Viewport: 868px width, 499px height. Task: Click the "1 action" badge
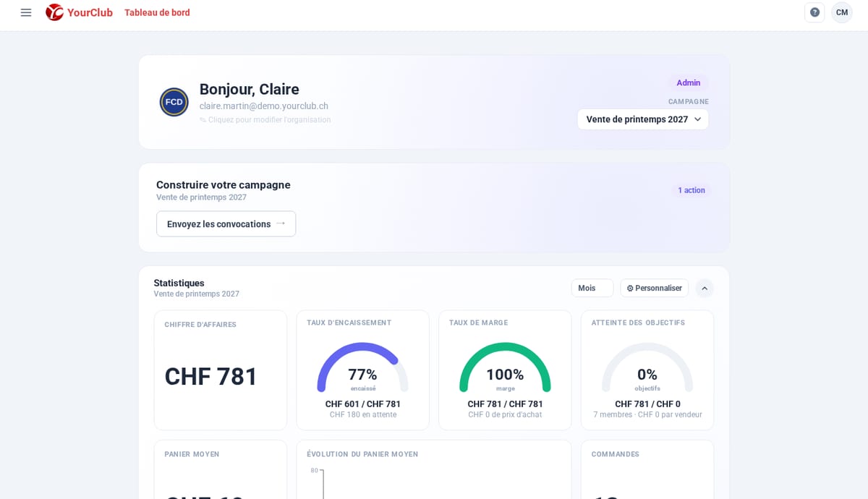pos(692,190)
